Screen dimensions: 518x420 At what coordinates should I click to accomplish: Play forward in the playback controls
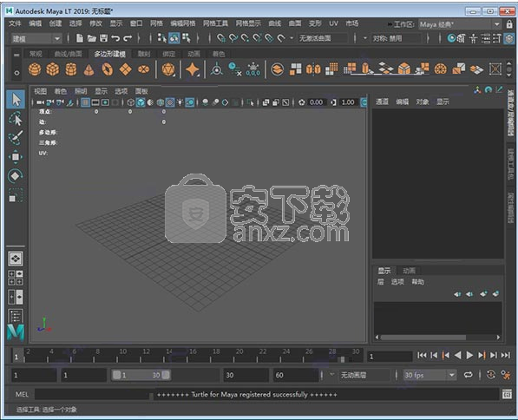click(469, 355)
